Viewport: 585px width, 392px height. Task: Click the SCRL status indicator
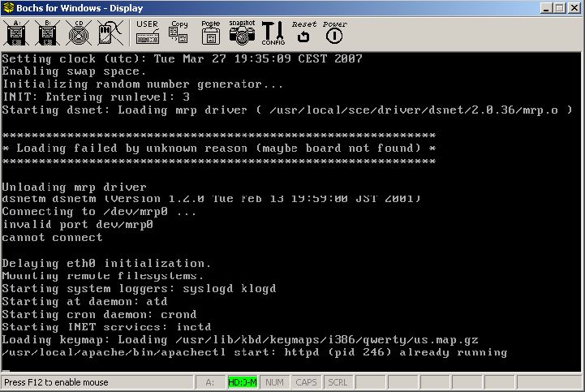pyautogui.click(x=338, y=382)
